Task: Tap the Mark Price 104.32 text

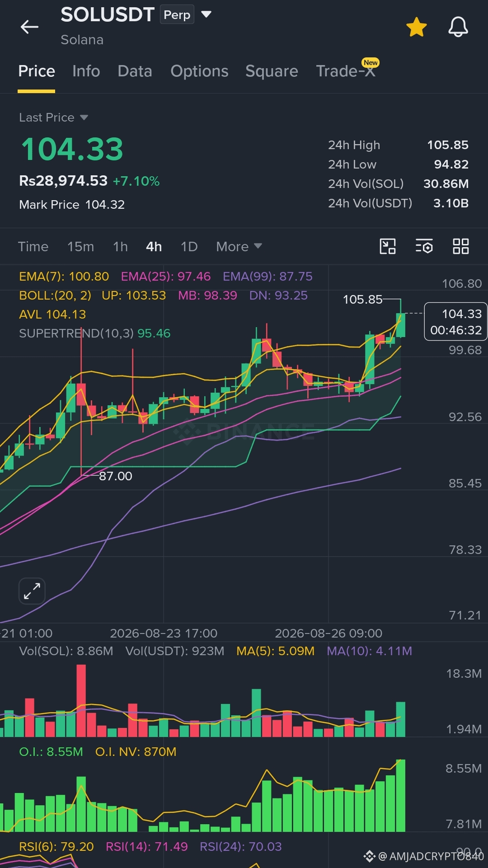Action: 72,205
